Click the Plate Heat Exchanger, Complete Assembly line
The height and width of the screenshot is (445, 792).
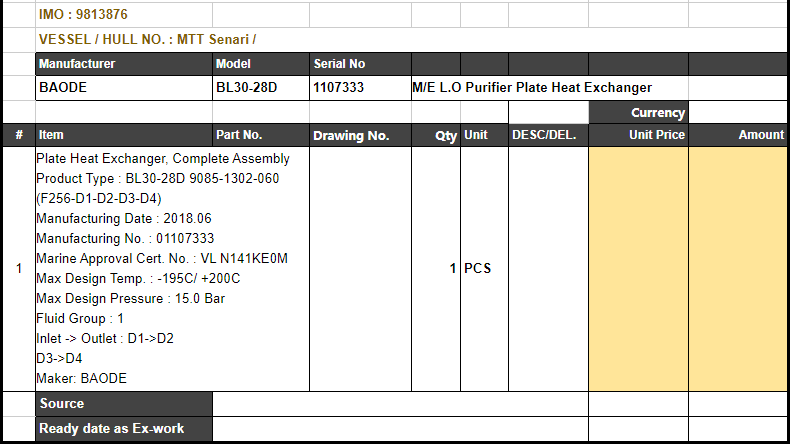(163, 159)
